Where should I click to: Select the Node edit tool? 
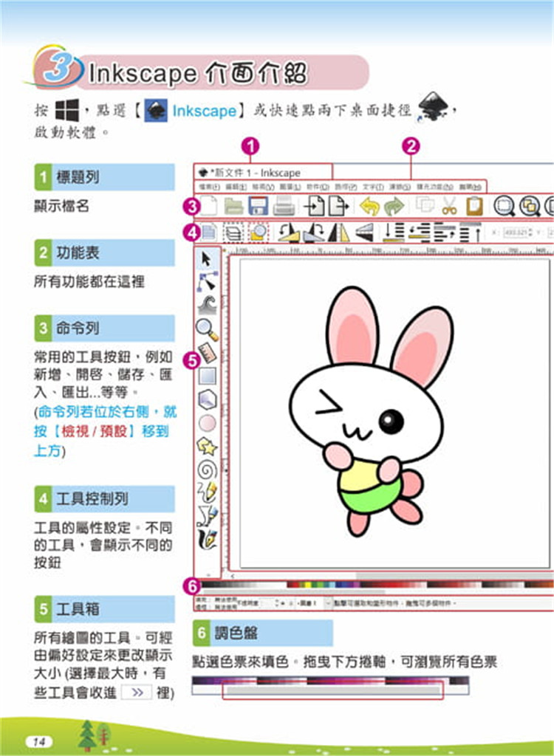coord(208,282)
